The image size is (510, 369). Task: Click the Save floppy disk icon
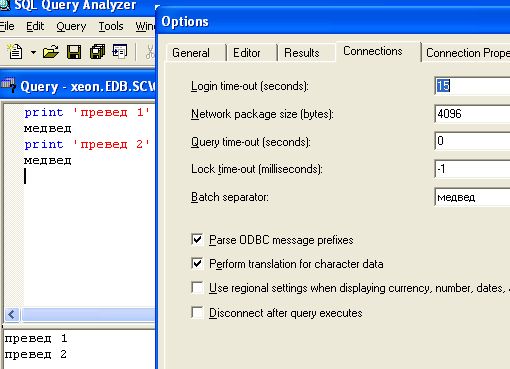pyautogui.click(x=74, y=52)
